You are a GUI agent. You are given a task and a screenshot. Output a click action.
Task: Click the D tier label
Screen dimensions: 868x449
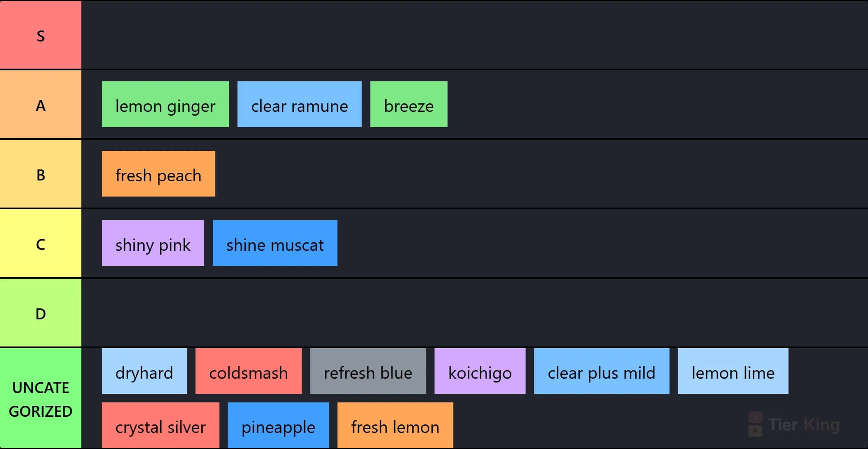pyautogui.click(x=41, y=313)
